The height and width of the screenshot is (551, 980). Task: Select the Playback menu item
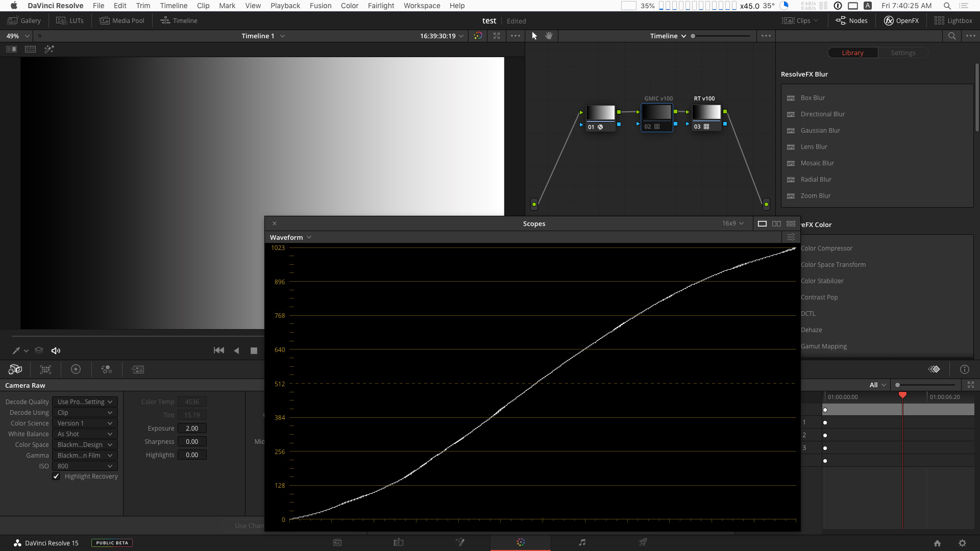tap(285, 6)
